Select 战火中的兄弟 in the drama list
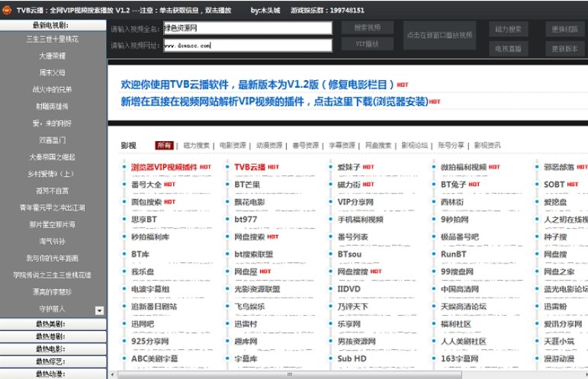This screenshot has height=379, width=588. click(52, 89)
